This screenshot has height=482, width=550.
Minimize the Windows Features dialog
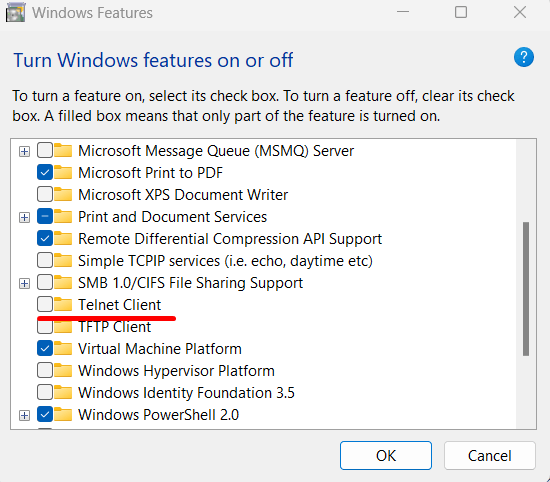(403, 12)
